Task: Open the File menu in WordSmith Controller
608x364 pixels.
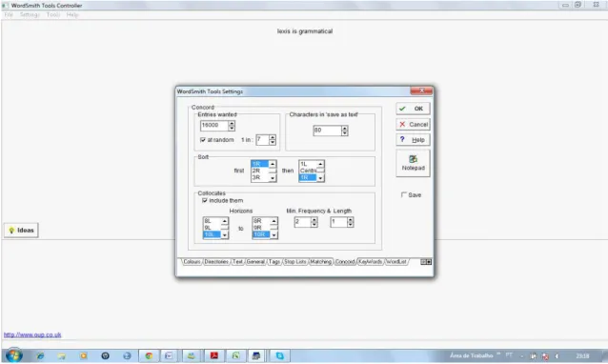Action: point(9,14)
